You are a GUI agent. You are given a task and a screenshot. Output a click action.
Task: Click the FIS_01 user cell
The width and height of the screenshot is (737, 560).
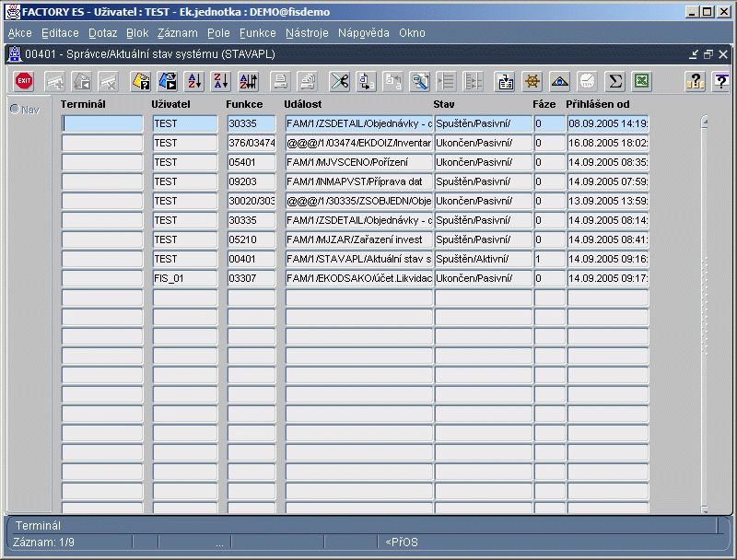[x=185, y=278]
